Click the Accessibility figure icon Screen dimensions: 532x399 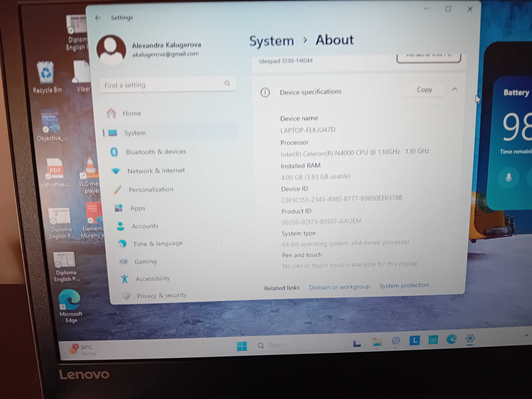pos(125,279)
